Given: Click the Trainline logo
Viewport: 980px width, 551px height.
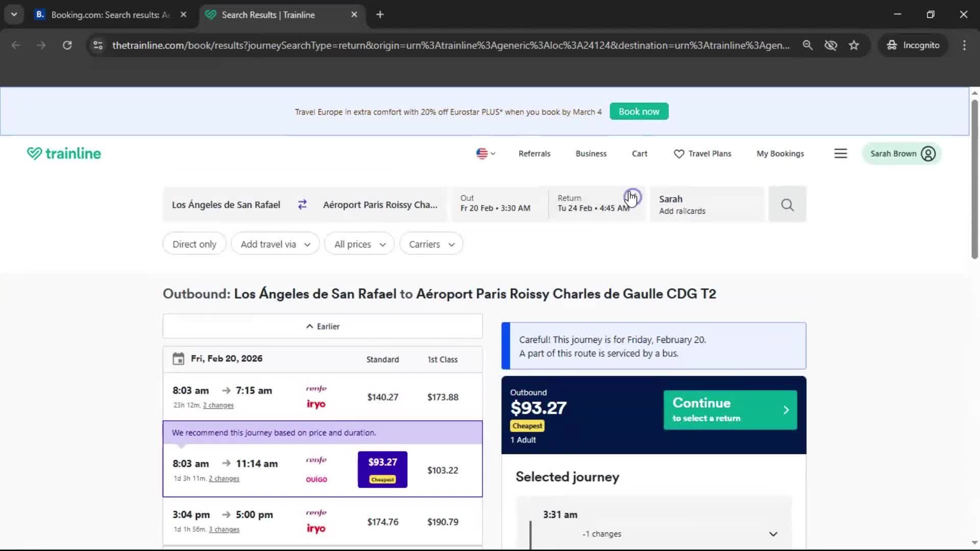Looking at the screenshot, I should (63, 153).
